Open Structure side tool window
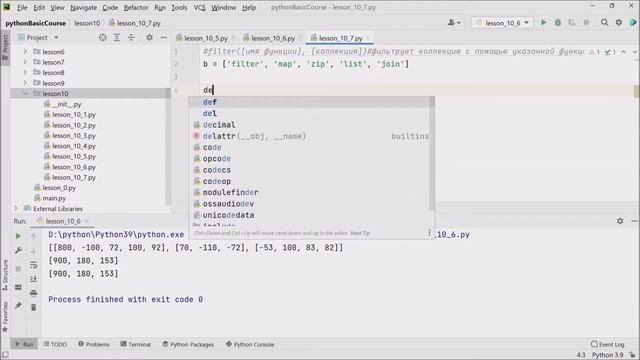The image size is (640, 360). tap(5, 275)
